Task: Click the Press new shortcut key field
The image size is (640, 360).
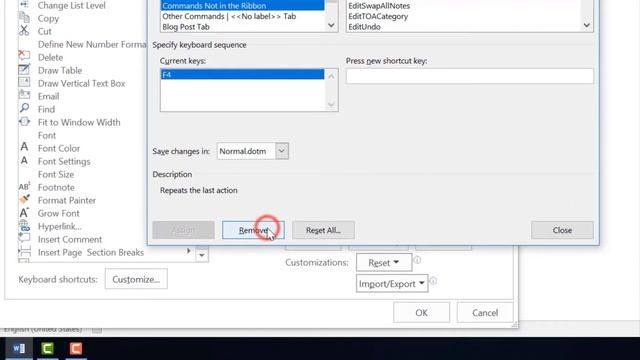Action: click(x=469, y=76)
